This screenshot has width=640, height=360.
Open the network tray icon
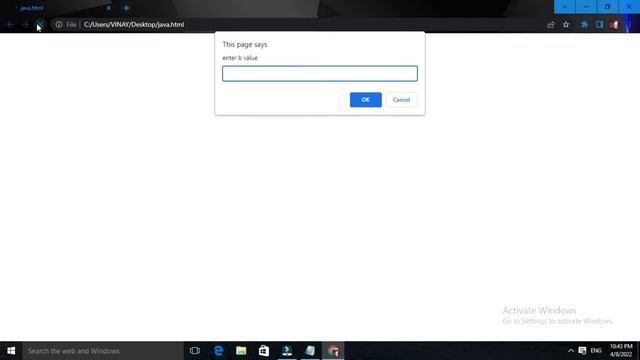tap(582, 351)
